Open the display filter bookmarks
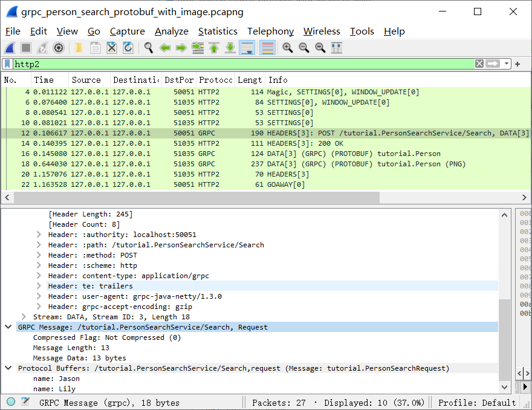This screenshot has width=532, height=410. [8, 63]
